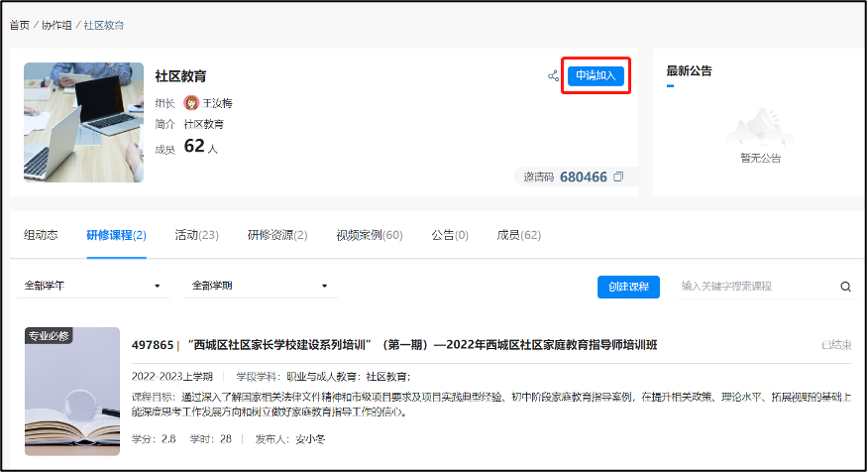
Task: View the 成员(62) tab
Action: [x=518, y=235]
